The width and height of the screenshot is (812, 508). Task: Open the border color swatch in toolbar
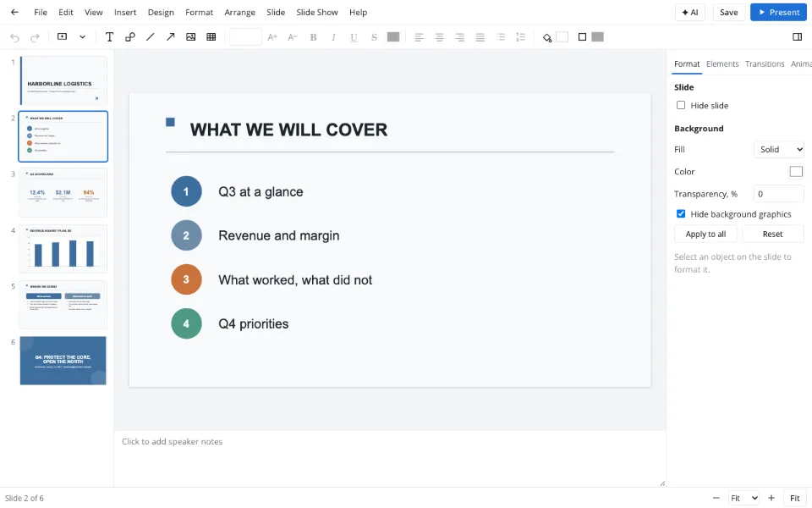(598, 36)
